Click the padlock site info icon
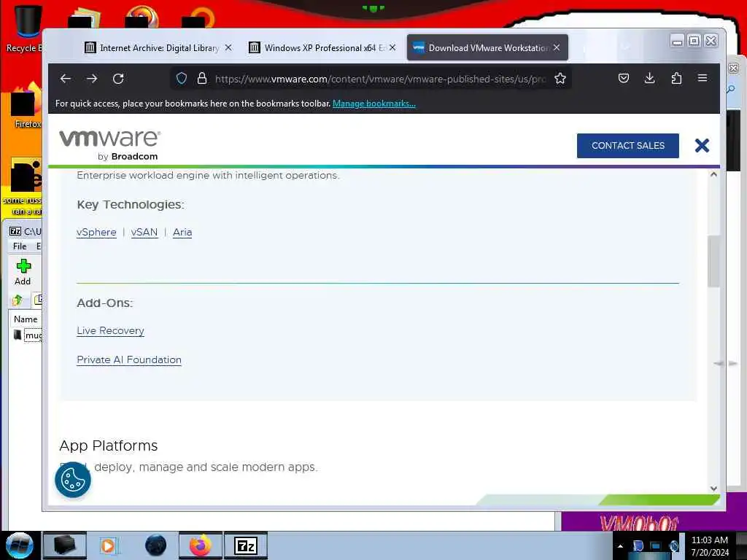 click(x=202, y=78)
